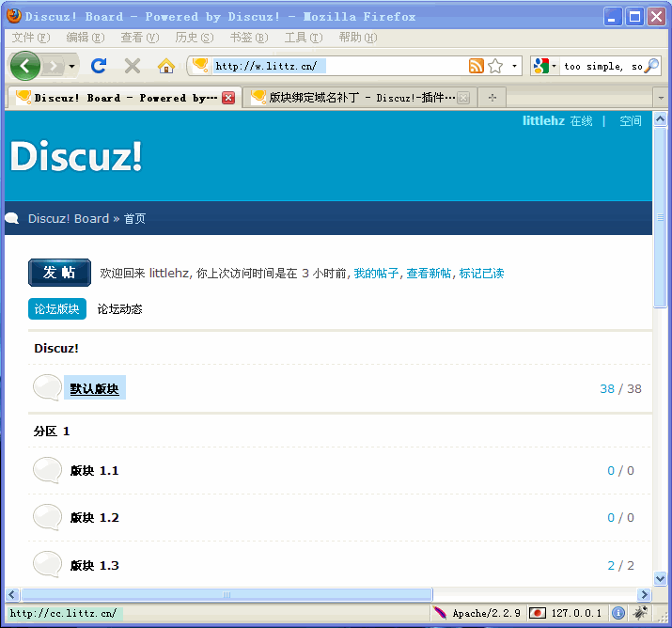Click the bubble icon beside 默认版块
This screenshot has height=628, width=672.
[x=48, y=387]
